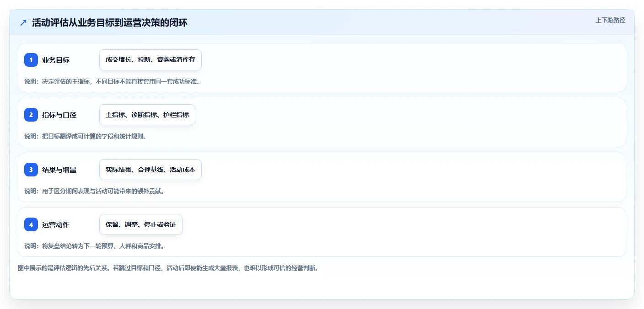
Task: Click the note 说明：把目标翻译成可计算的字段和统计规则
Action: tap(85, 136)
